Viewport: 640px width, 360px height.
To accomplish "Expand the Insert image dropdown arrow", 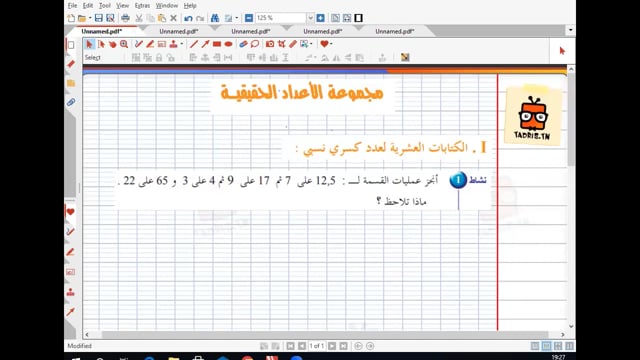I will tap(311, 44).
